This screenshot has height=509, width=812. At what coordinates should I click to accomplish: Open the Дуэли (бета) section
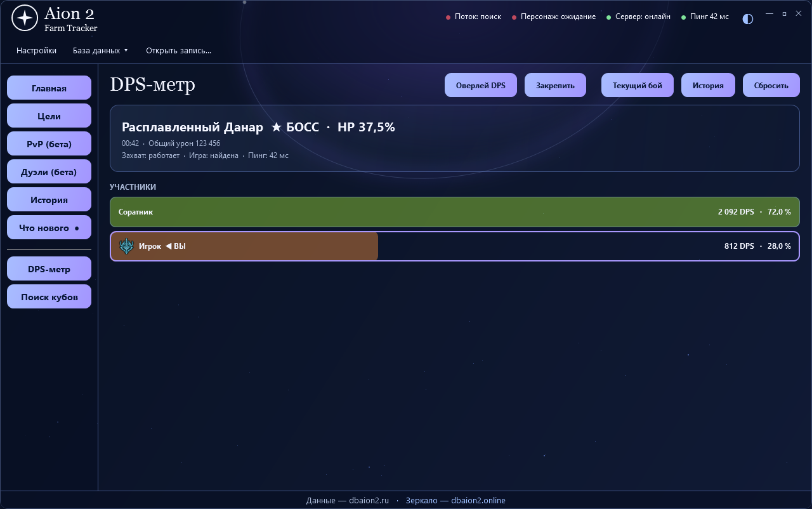coord(49,172)
